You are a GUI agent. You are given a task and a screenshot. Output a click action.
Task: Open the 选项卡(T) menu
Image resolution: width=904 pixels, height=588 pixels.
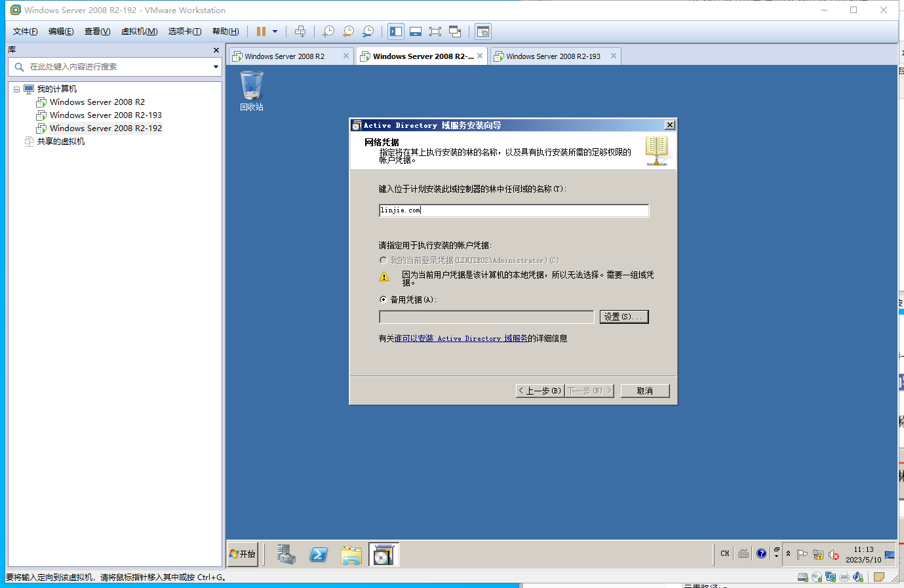click(x=185, y=31)
